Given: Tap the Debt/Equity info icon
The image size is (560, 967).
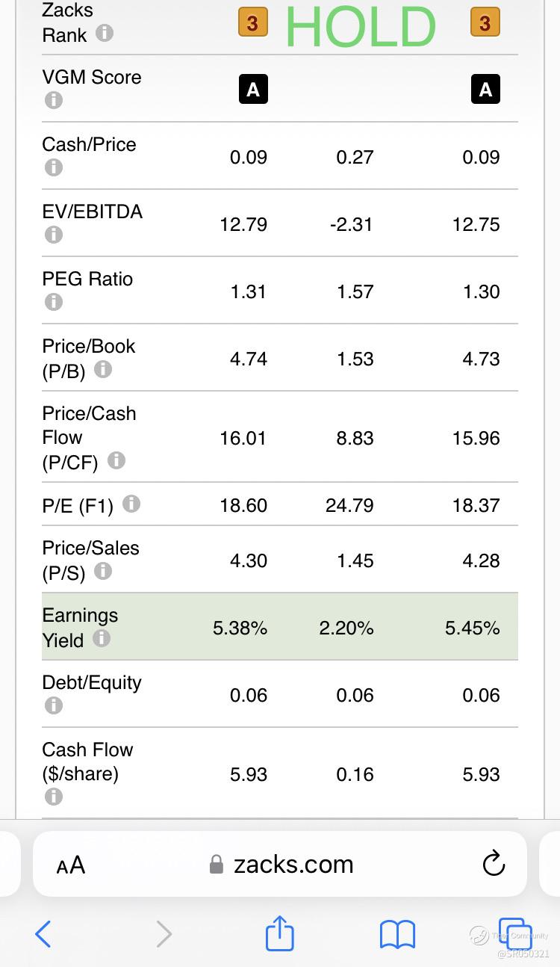Looking at the screenshot, I should [x=53, y=705].
